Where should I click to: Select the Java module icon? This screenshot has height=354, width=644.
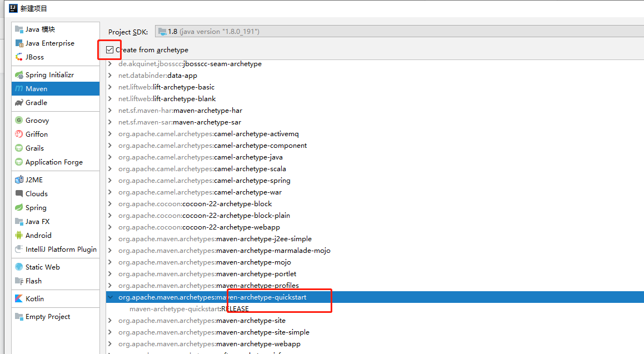point(19,29)
